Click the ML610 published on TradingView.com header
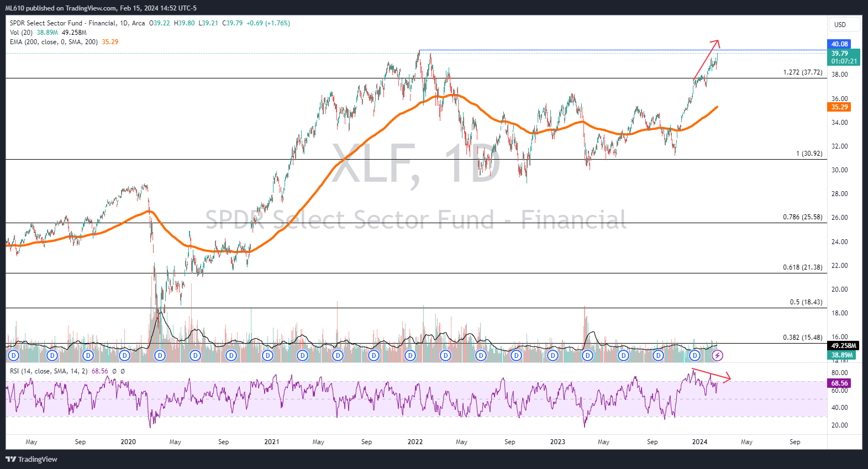The image size is (868, 469). (x=101, y=8)
